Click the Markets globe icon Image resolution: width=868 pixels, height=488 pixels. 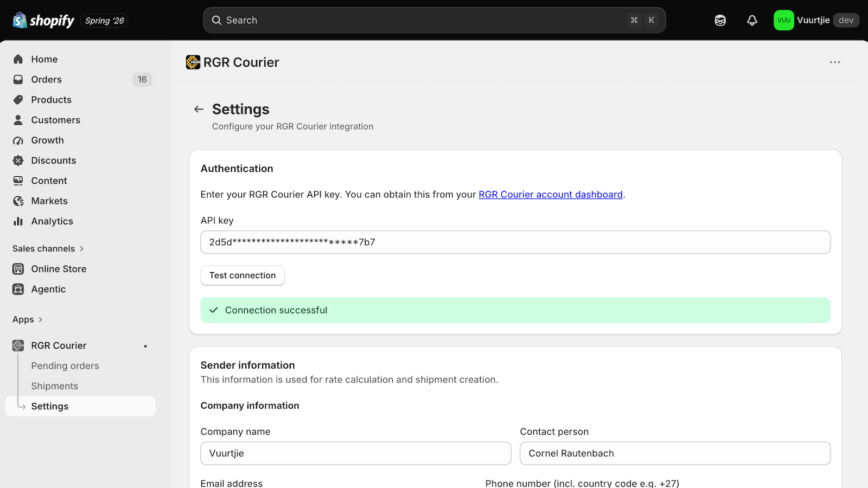(x=18, y=201)
